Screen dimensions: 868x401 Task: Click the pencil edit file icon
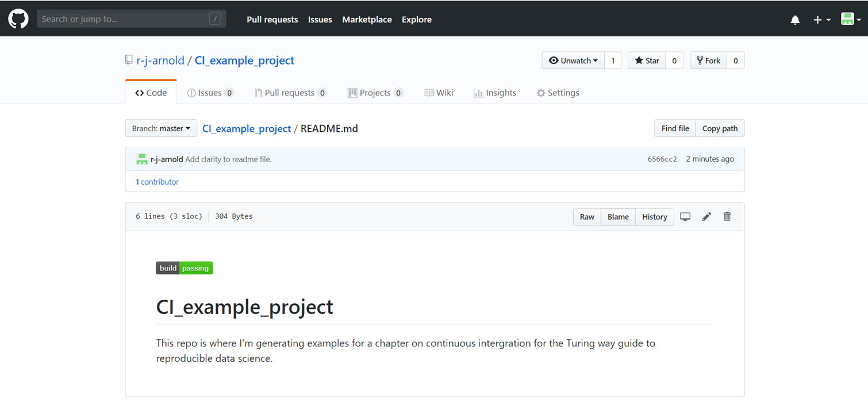coord(706,217)
